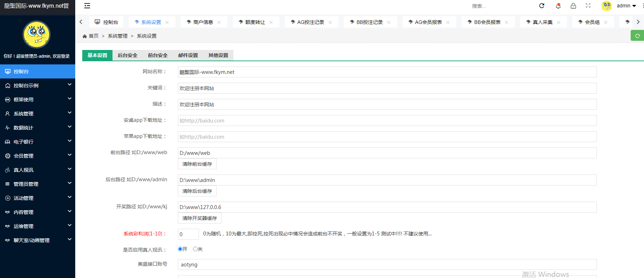Switch to the 邮件设置 settings tab
Screen dimensions: 644x278
(x=188, y=55)
